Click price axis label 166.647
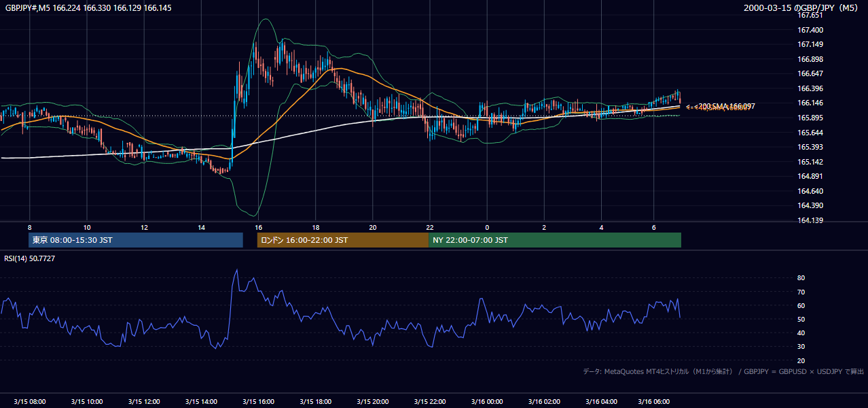 point(810,74)
